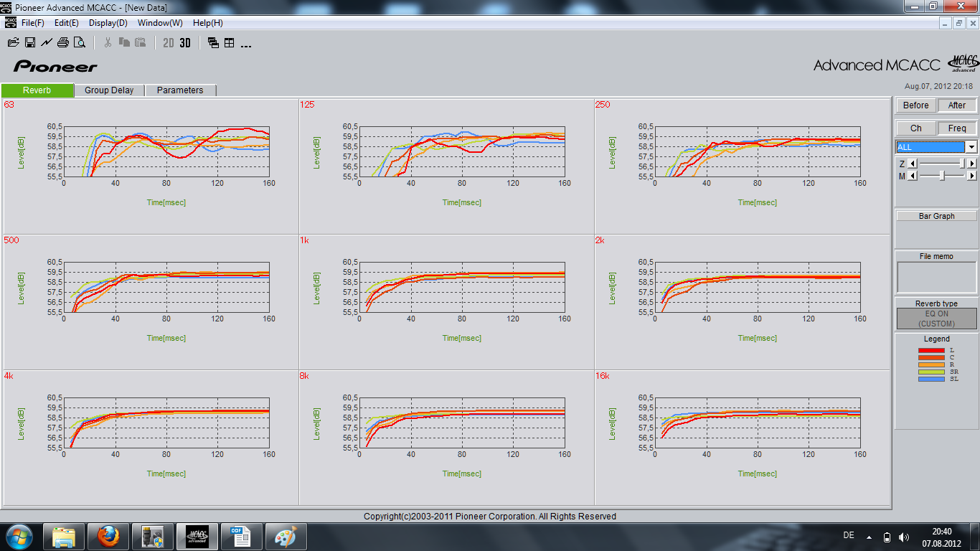
Task: Switch to the Group Delay tab
Action: click(109, 90)
